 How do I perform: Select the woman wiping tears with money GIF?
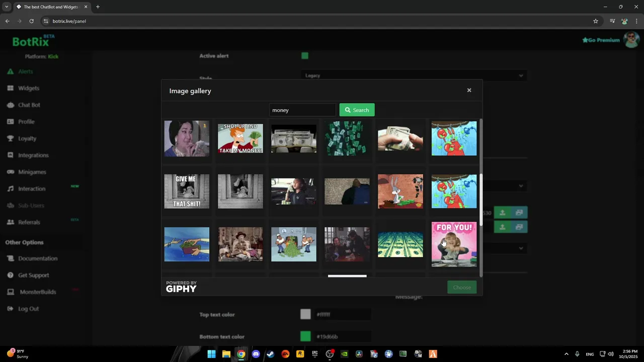coord(187,138)
